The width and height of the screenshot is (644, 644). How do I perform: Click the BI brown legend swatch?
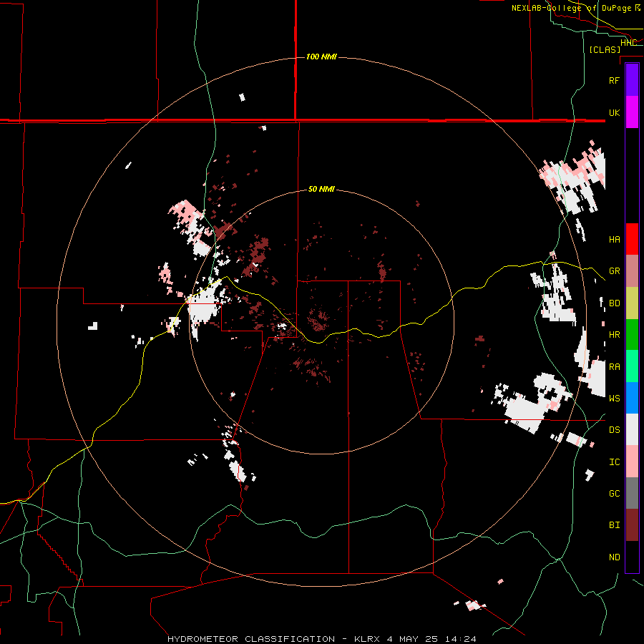632,525
